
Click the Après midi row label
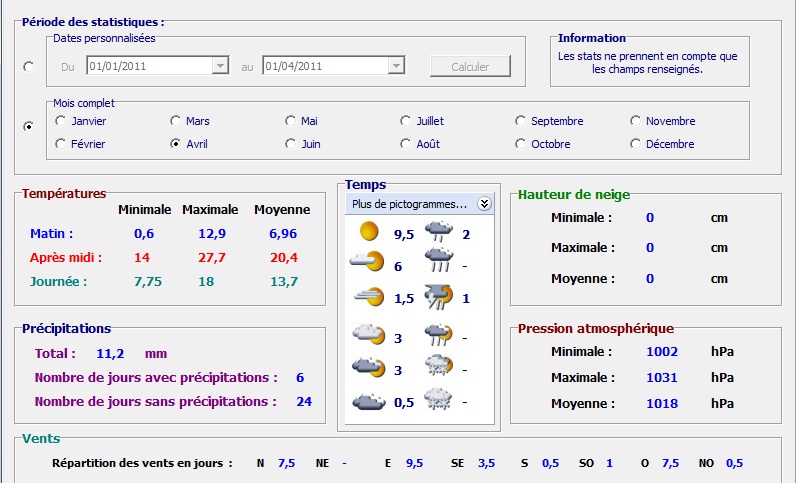66,257
